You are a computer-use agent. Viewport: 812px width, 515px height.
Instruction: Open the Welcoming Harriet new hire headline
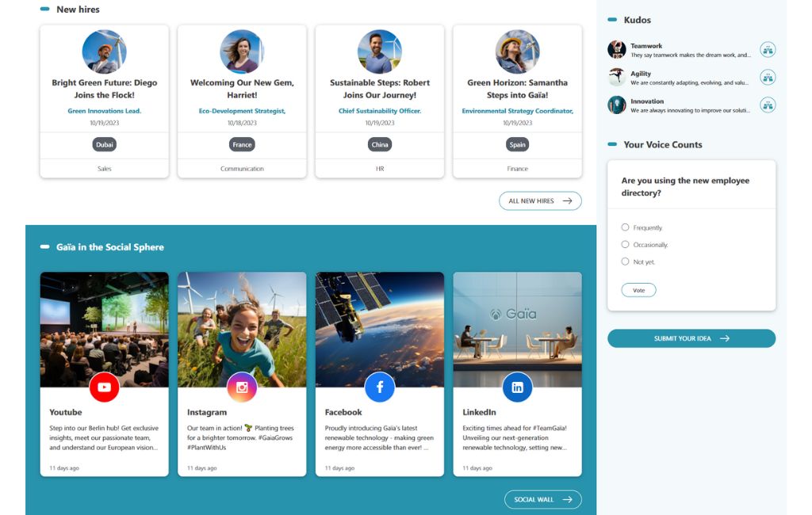pyautogui.click(x=242, y=89)
